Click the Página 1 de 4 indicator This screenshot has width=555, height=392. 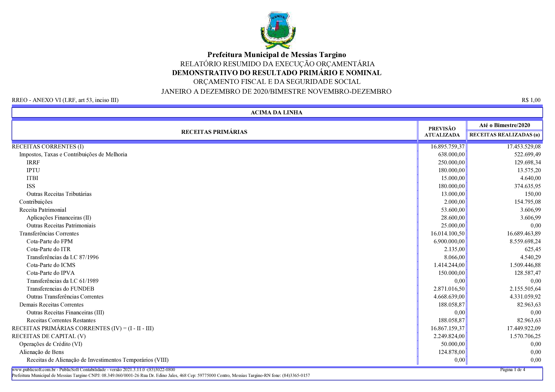(x=512, y=370)
